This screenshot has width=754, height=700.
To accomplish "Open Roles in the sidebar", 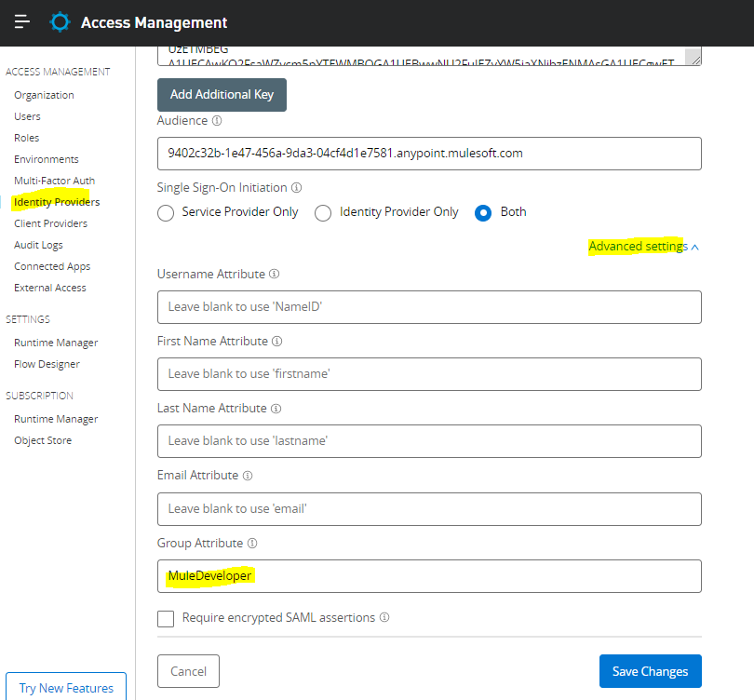I will click(x=26, y=138).
